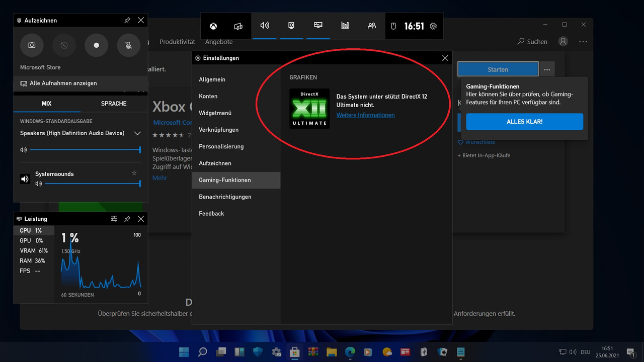Pin the Leistung widget
Image resolution: width=644 pixels, height=362 pixels.
(x=127, y=219)
